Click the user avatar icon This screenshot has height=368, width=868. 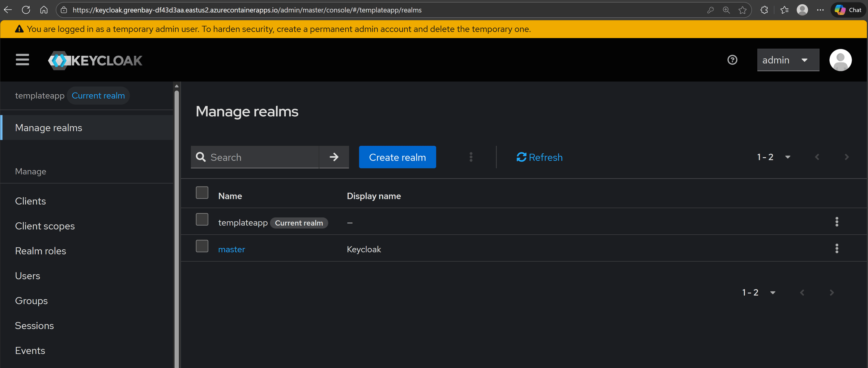(840, 60)
